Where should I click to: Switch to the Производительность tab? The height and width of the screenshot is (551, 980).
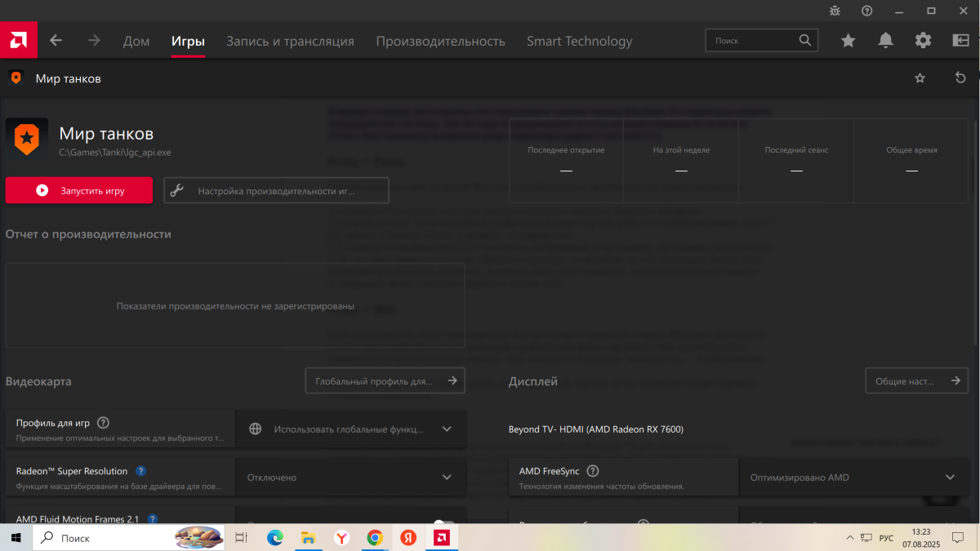pos(440,41)
